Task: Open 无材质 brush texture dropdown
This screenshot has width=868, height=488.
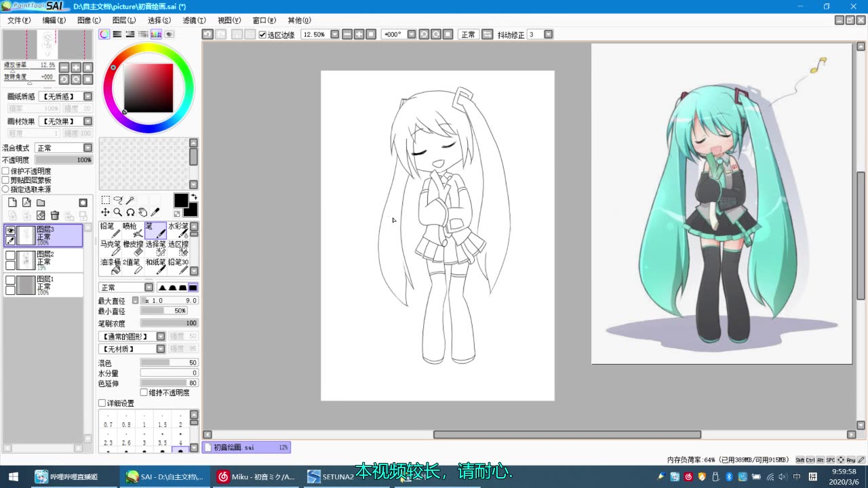Action: tap(161, 348)
